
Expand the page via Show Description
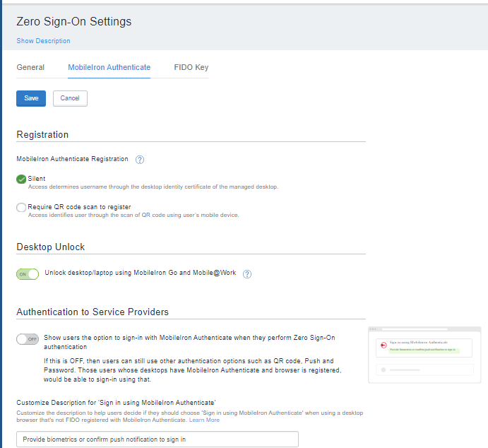[43, 41]
